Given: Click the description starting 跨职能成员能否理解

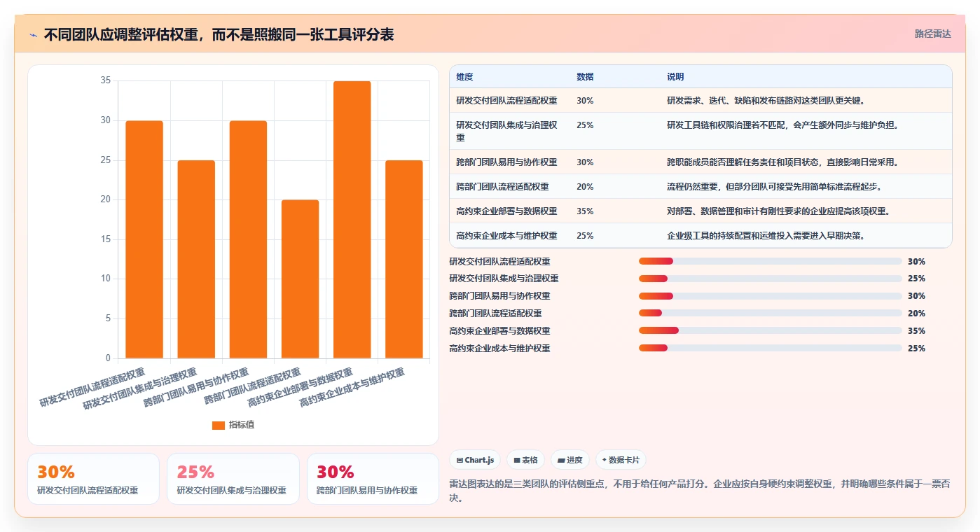Looking at the screenshot, I should pyautogui.click(x=782, y=162).
